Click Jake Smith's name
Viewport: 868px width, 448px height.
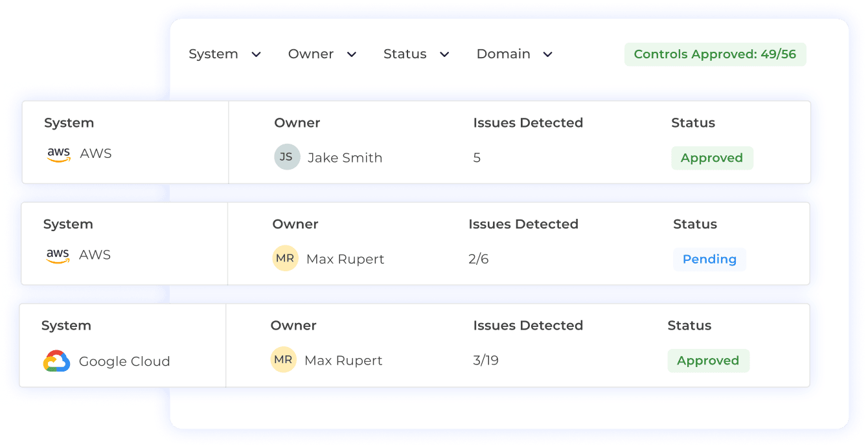click(x=344, y=157)
